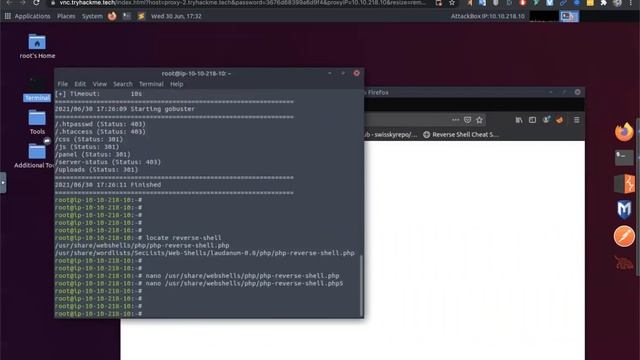Open the terminal Search menu

point(122,84)
